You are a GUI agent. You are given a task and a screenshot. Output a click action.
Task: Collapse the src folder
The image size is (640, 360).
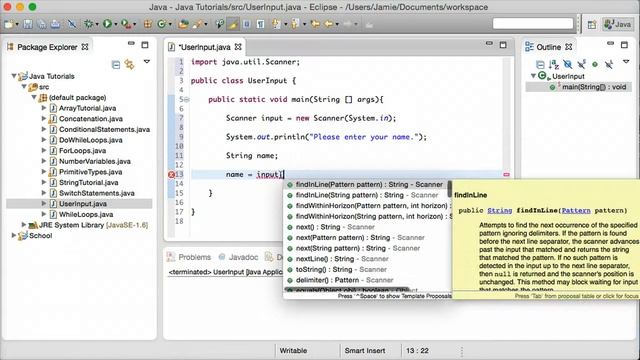tap(24, 87)
